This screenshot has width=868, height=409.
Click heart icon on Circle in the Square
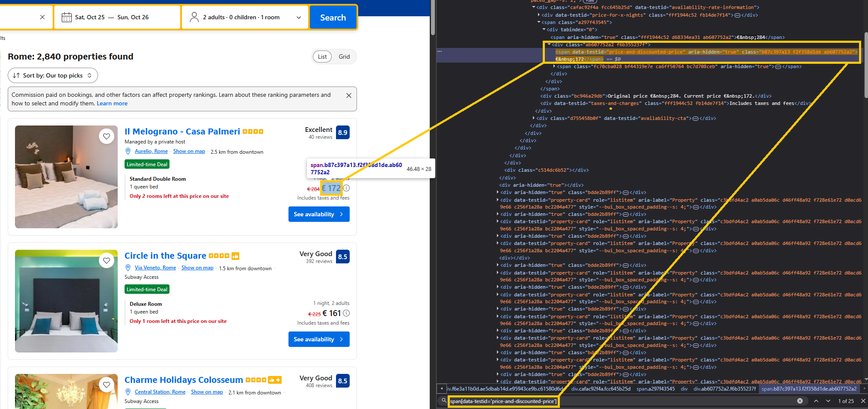click(x=107, y=260)
